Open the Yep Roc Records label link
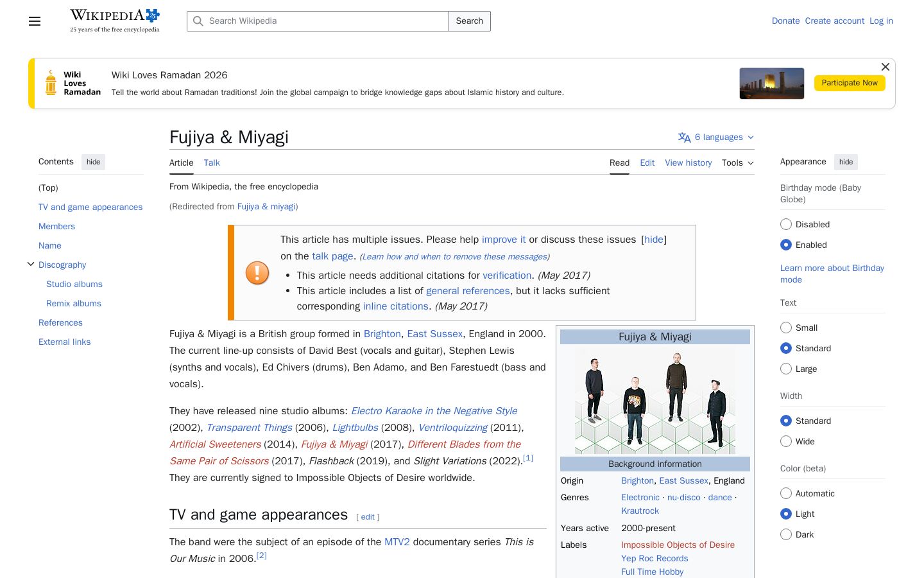This screenshot has width=924, height=578. [x=654, y=559]
